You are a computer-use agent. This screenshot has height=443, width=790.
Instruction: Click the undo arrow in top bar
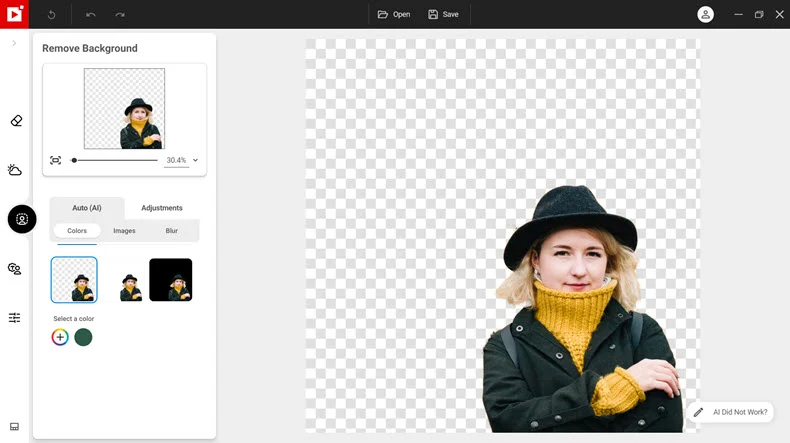click(x=91, y=14)
